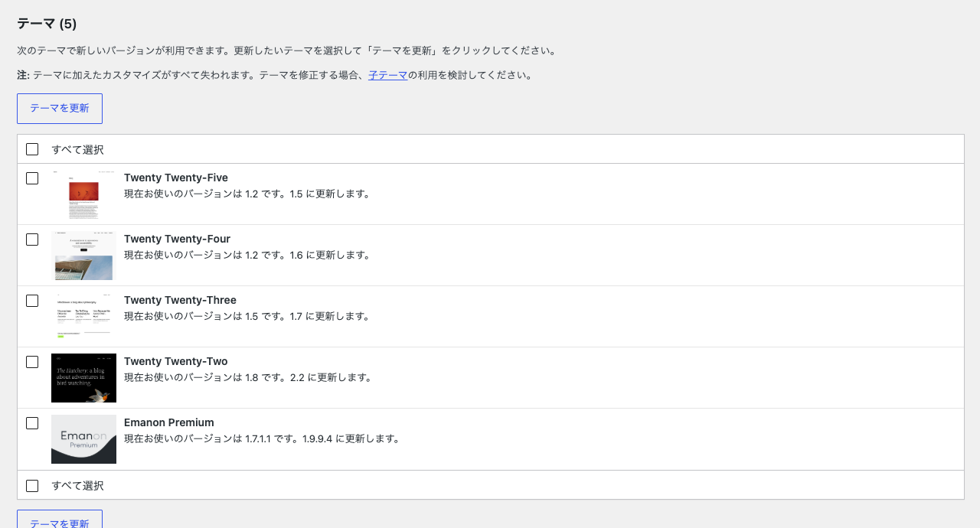The height and width of the screenshot is (528, 980).
Task: Click the top テーマを更新 button
Action: (x=60, y=109)
